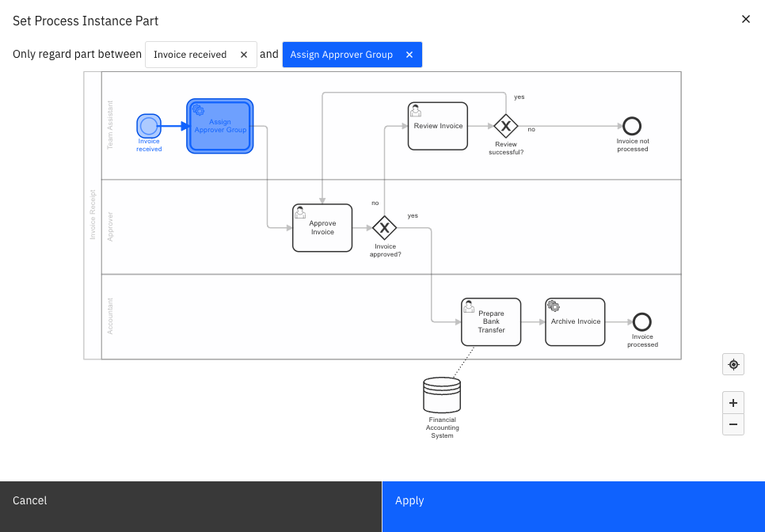The height and width of the screenshot is (532, 765).
Task: Click the Financial Accounting System data store
Action: click(442, 395)
